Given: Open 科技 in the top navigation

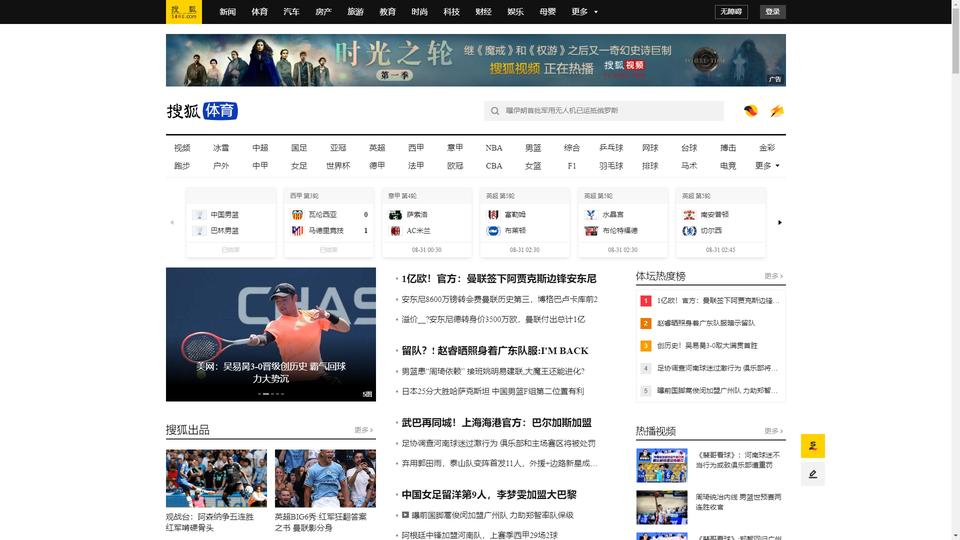Looking at the screenshot, I should [451, 12].
